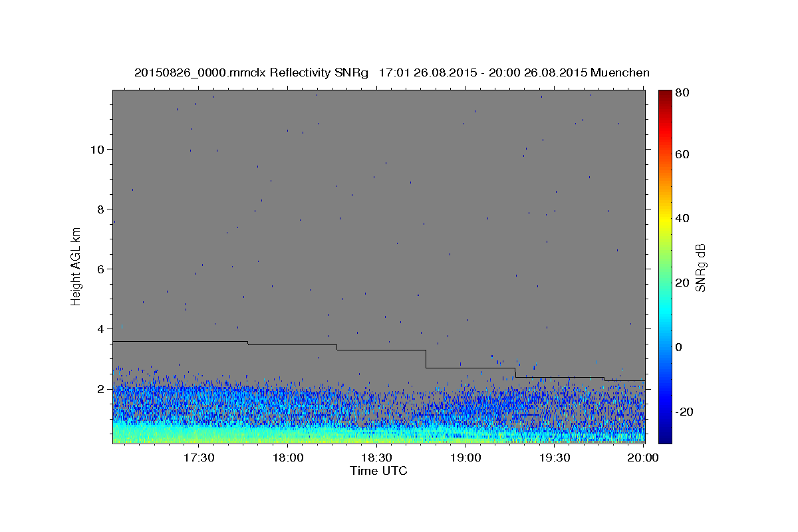Click the height axis value 8
The image size is (798, 532).
tap(102, 209)
